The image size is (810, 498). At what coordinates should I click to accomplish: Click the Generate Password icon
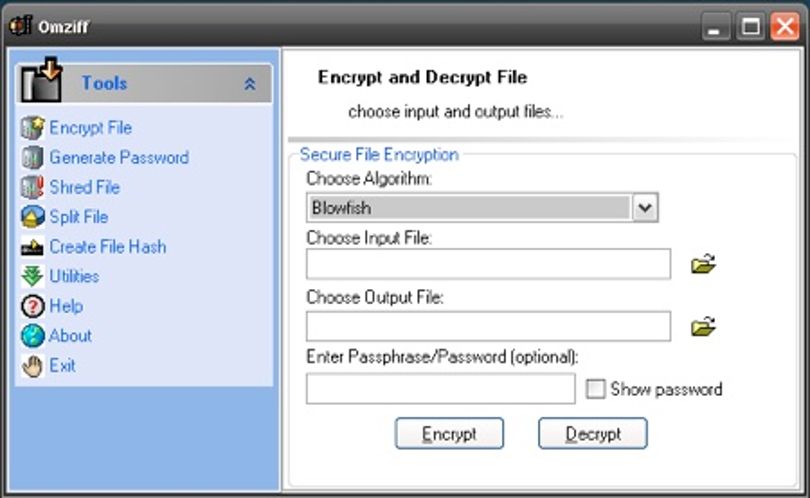tap(32, 158)
